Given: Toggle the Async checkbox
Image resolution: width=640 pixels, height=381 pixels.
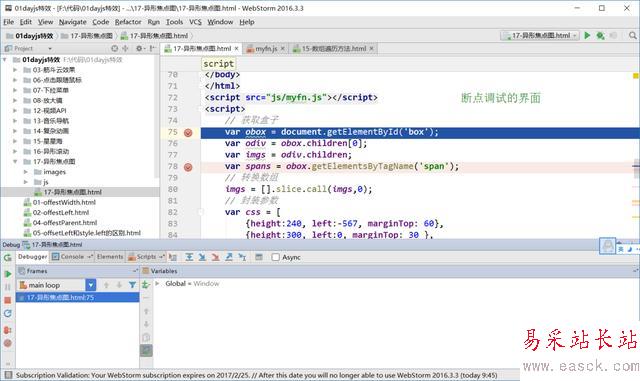Looking at the screenshot, I should [x=276, y=257].
